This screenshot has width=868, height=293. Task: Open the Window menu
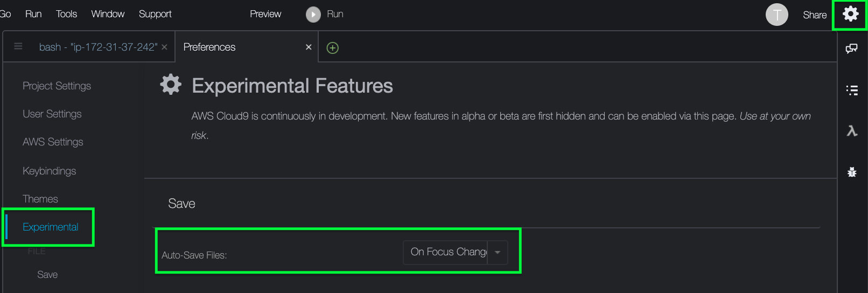coord(108,14)
